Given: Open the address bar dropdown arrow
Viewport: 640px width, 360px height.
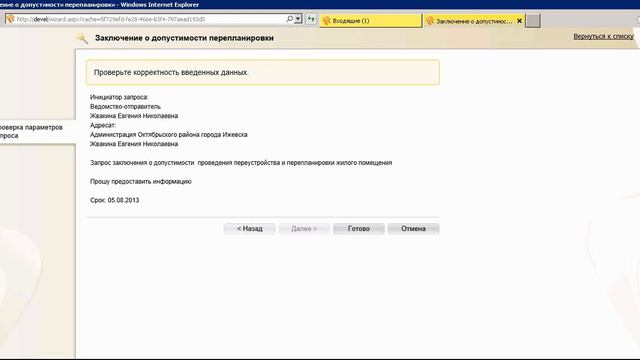Looking at the screenshot, I should (298, 19).
